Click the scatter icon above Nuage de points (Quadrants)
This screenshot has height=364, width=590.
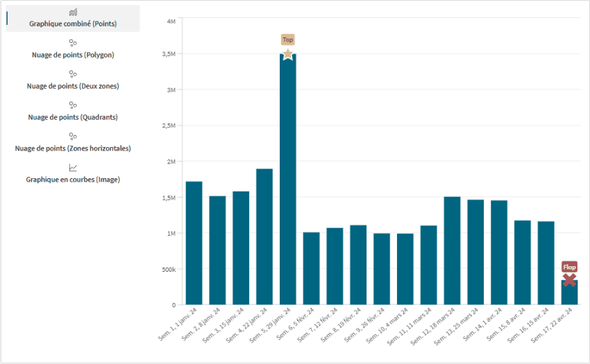click(73, 105)
